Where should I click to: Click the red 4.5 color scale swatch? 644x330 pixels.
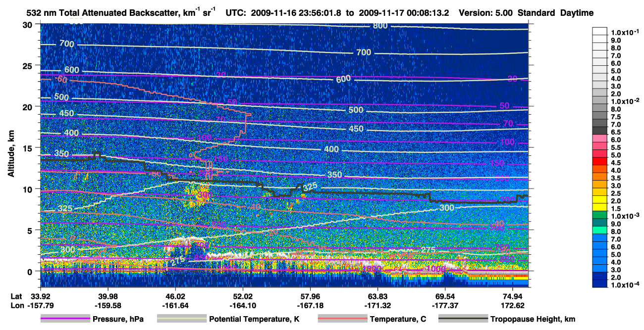pyautogui.click(x=600, y=161)
